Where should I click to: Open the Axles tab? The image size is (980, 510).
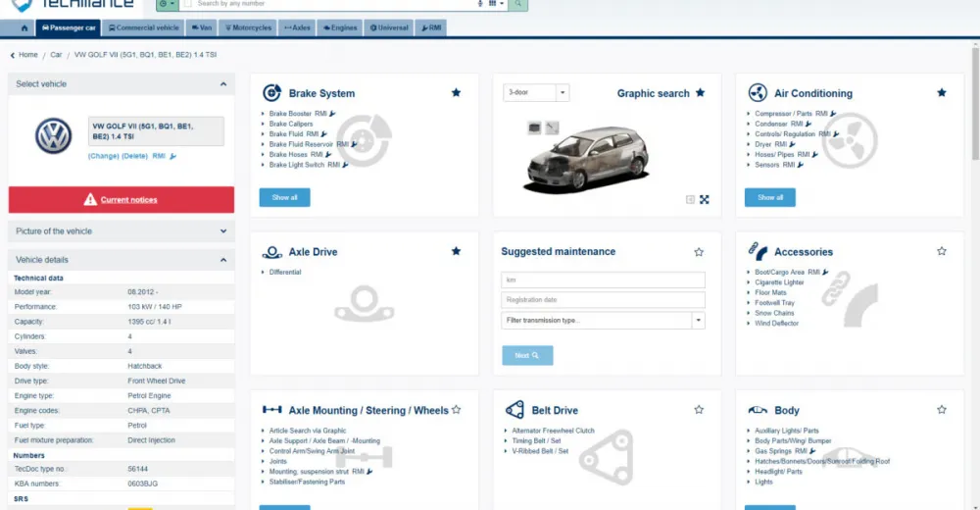click(x=297, y=27)
